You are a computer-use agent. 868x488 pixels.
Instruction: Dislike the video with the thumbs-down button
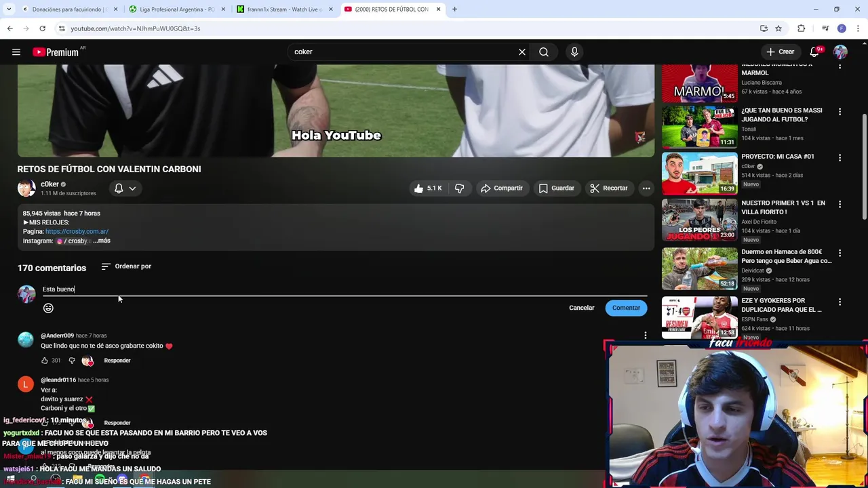pos(460,188)
